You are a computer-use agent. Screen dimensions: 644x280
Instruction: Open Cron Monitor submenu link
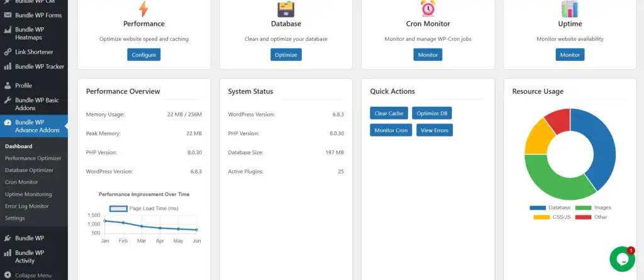pyautogui.click(x=21, y=182)
